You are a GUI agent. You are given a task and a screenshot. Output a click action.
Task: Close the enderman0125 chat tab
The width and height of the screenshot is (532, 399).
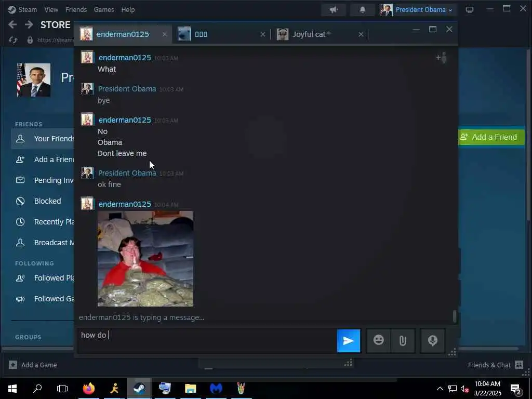tap(165, 34)
